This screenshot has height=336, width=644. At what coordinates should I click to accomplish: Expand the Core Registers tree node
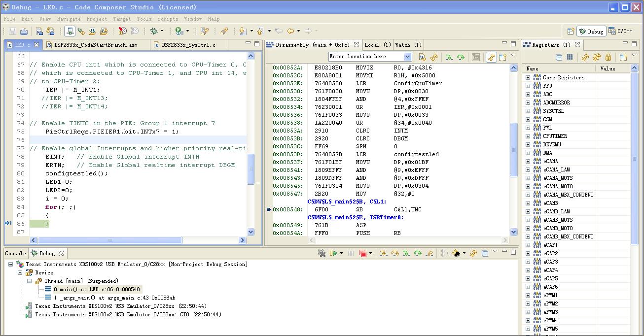[528, 77]
